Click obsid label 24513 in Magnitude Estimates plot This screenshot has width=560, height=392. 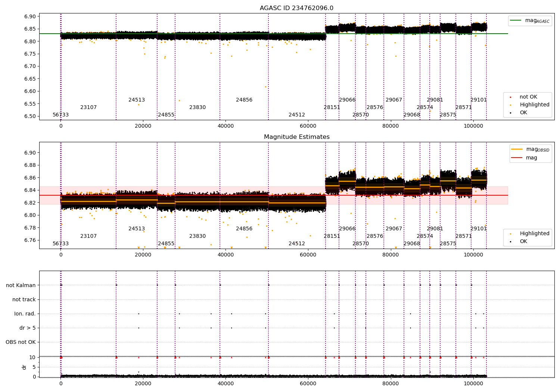coord(137,229)
